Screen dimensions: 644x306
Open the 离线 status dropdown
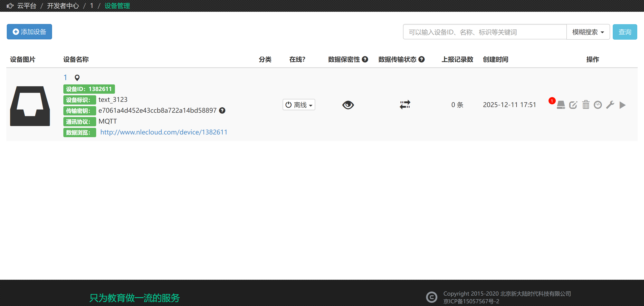pos(299,105)
